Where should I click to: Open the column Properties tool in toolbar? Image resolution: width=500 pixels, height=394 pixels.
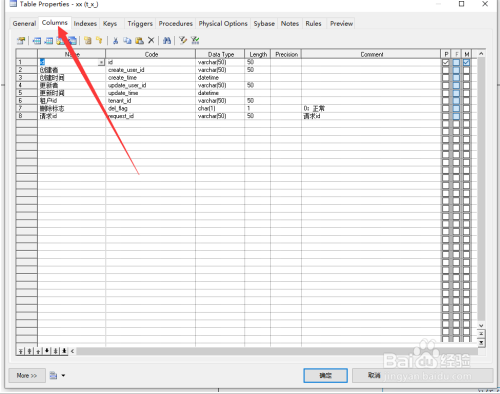[x=21, y=41]
